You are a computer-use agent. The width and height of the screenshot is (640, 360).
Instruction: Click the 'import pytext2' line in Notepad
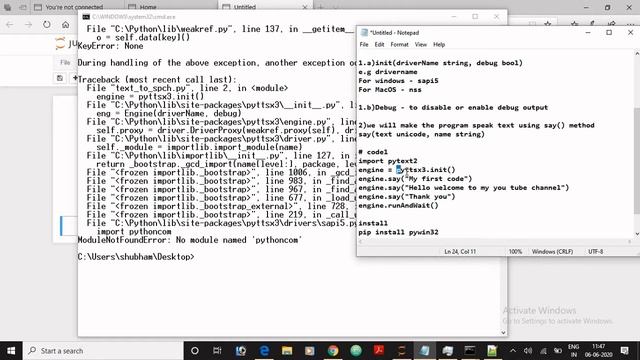pos(387,161)
